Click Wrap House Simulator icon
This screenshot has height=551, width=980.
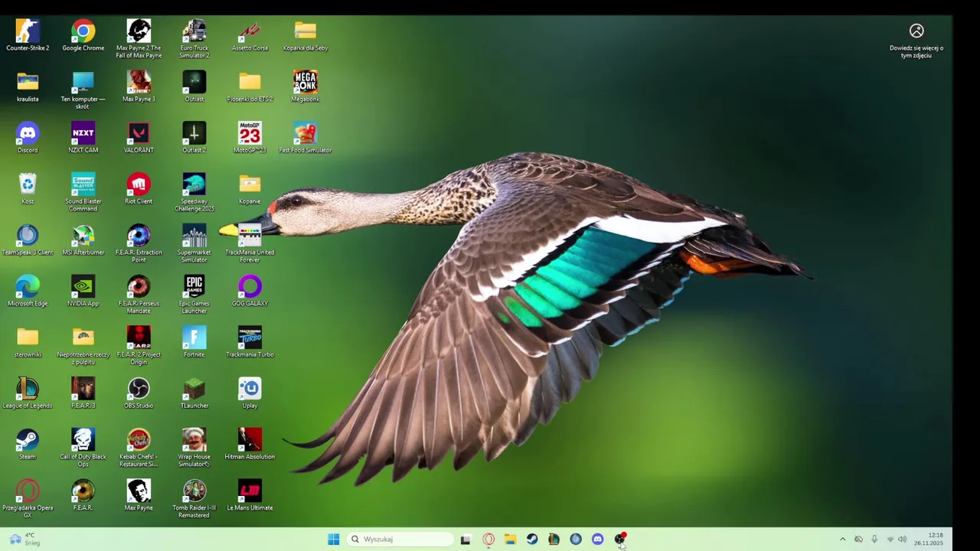tap(194, 448)
